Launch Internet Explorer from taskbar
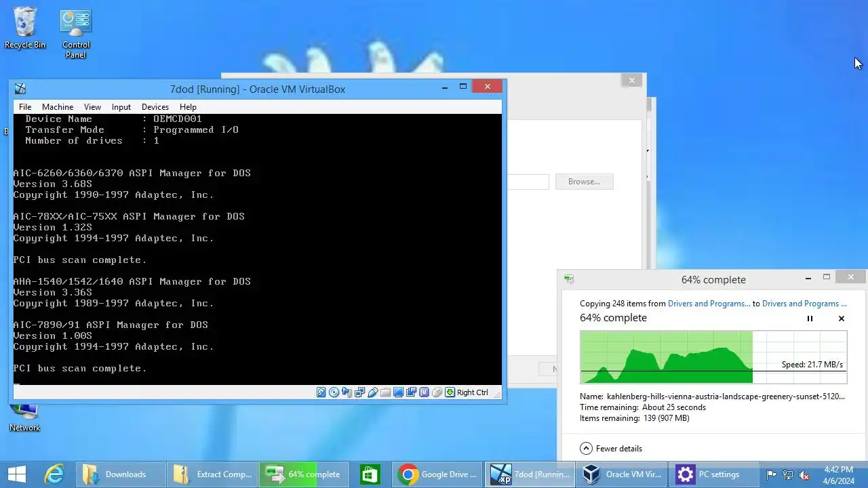This screenshot has height=488, width=868. (x=54, y=474)
